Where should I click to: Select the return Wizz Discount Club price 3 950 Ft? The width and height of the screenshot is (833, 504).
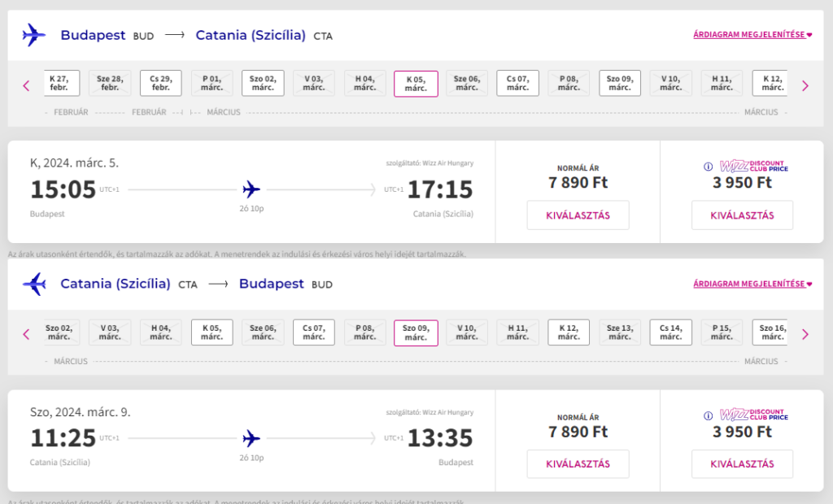point(742,463)
